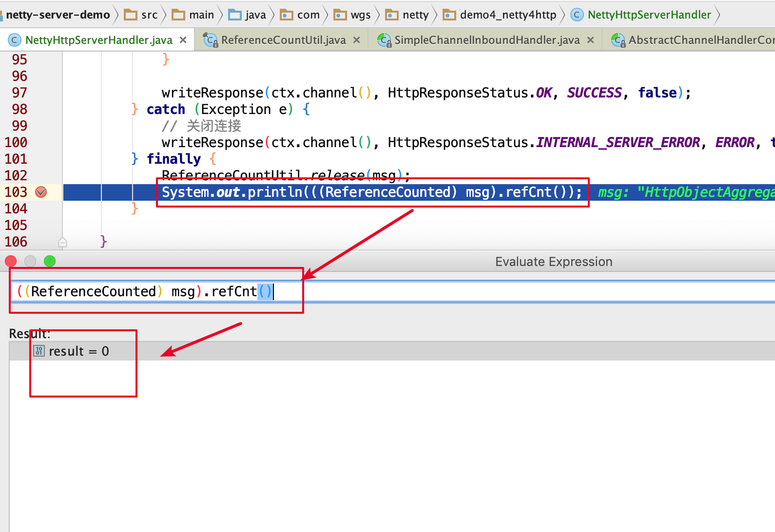
Task: Switch to SimpleChannelInboundHandler.java tab
Action: point(487,40)
